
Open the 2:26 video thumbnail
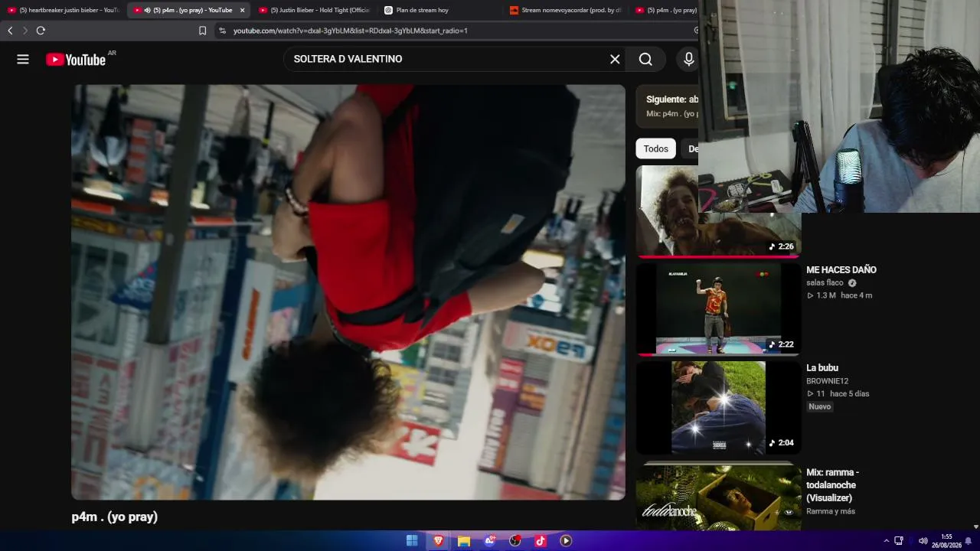(x=718, y=211)
